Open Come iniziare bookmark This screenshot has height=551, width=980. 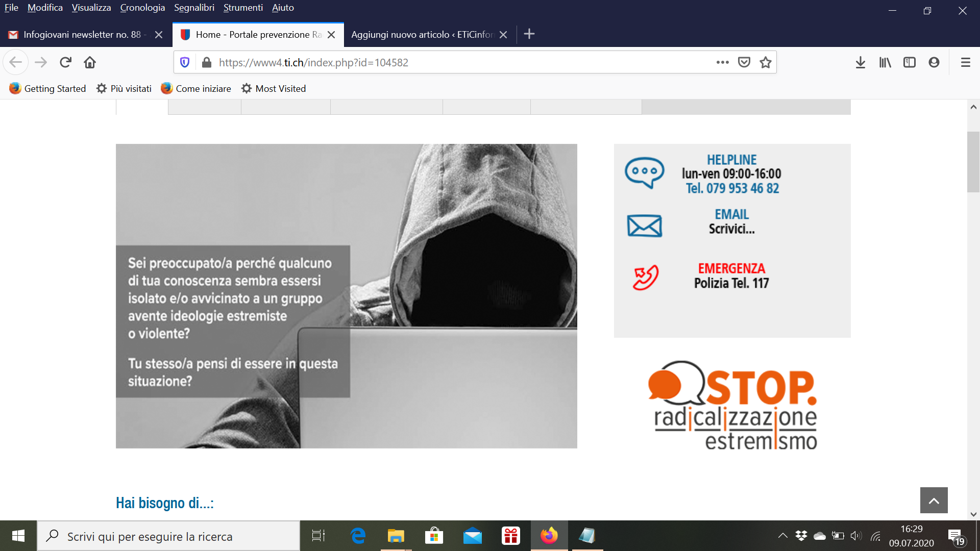(196, 88)
